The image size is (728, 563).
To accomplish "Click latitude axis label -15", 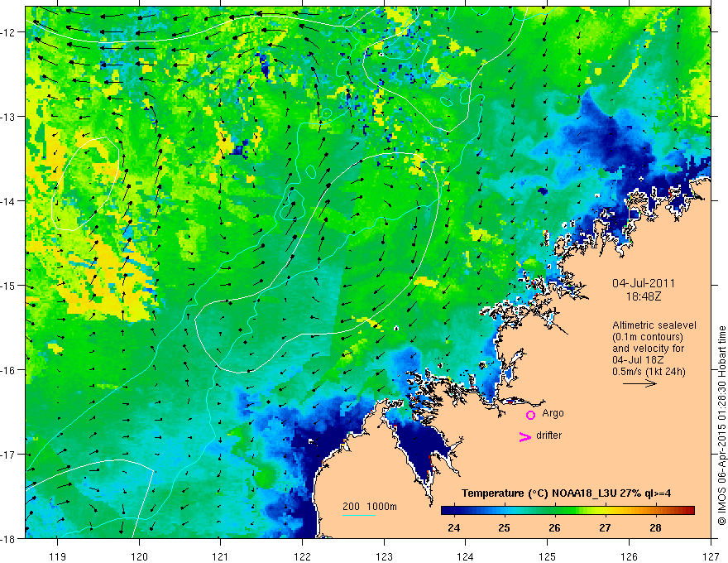I will pos(9,285).
